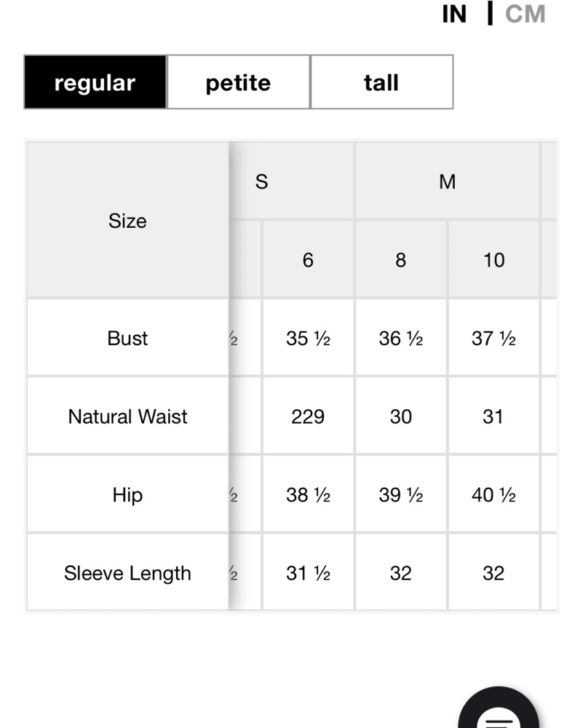583x728 pixels.
Task: Switch units to CM
Action: coord(525,14)
